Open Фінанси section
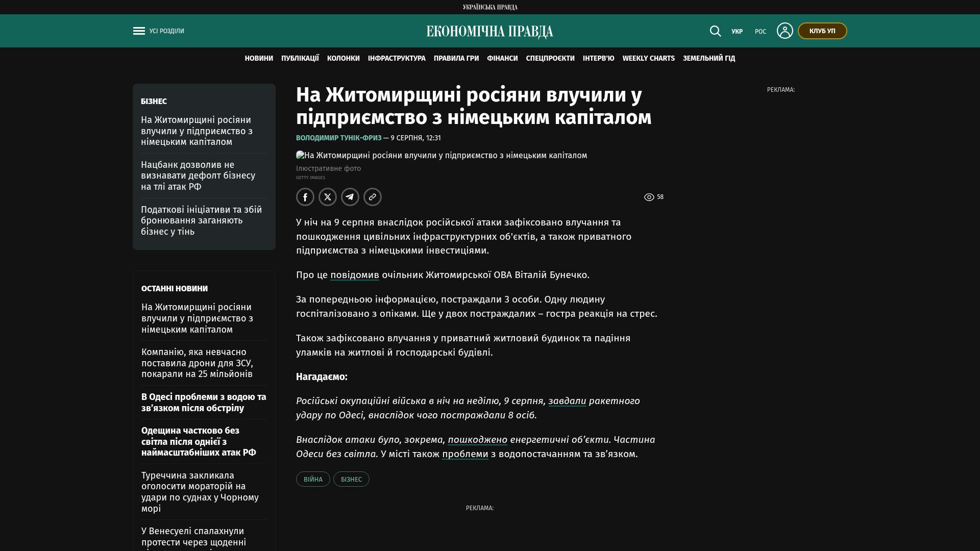This screenshot has width=980, height=551. pyautogui.click(x=502, y=59)
